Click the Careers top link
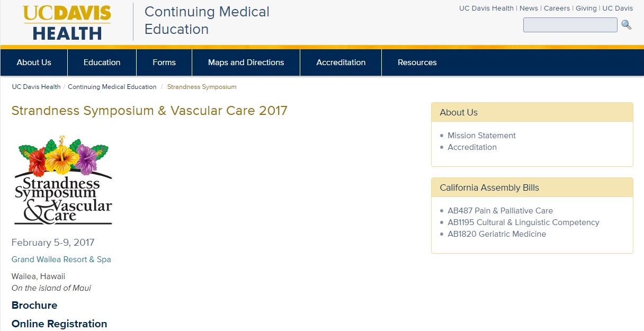This screenshot has height=331, width=644. pos(557,8)
